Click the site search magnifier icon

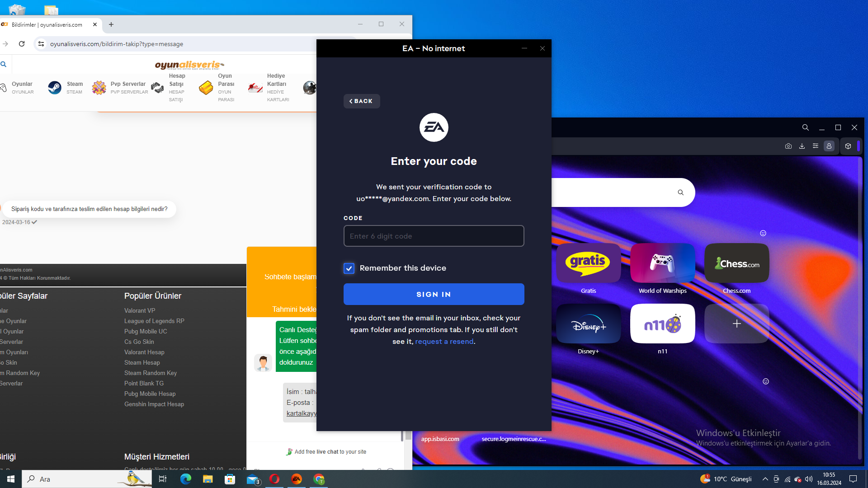point(4,64)
